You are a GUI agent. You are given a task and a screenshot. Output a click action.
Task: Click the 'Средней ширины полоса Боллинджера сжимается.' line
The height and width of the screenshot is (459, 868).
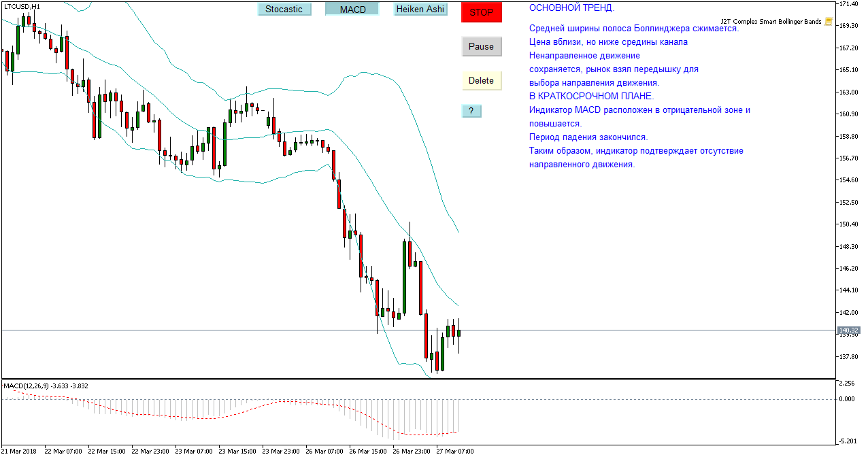point(633,29)
